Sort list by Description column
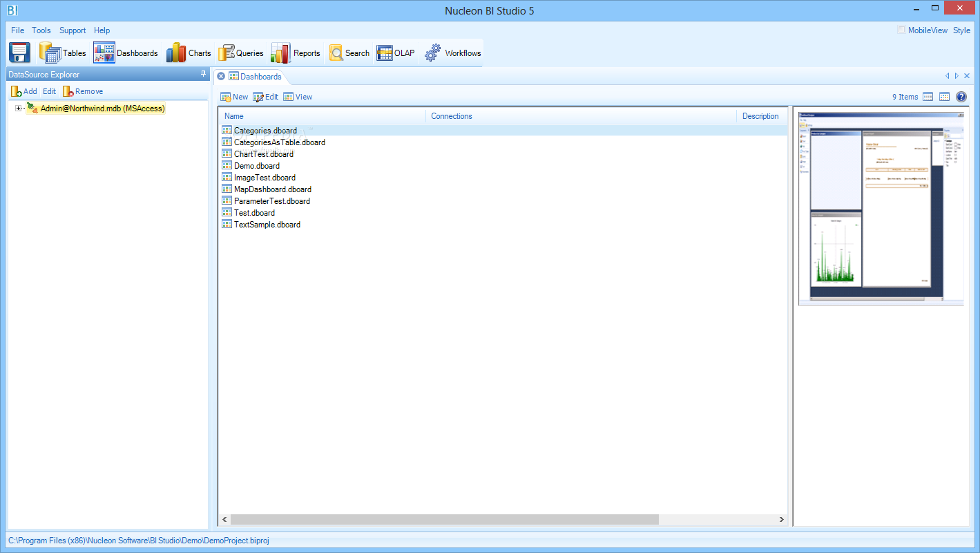980x553 pixels. point(761,116)
